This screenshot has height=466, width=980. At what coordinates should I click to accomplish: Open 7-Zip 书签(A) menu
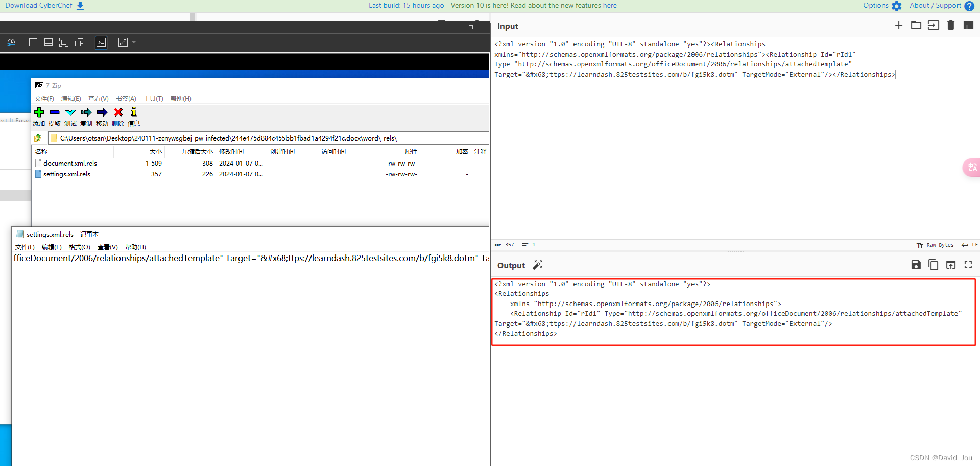126,99
